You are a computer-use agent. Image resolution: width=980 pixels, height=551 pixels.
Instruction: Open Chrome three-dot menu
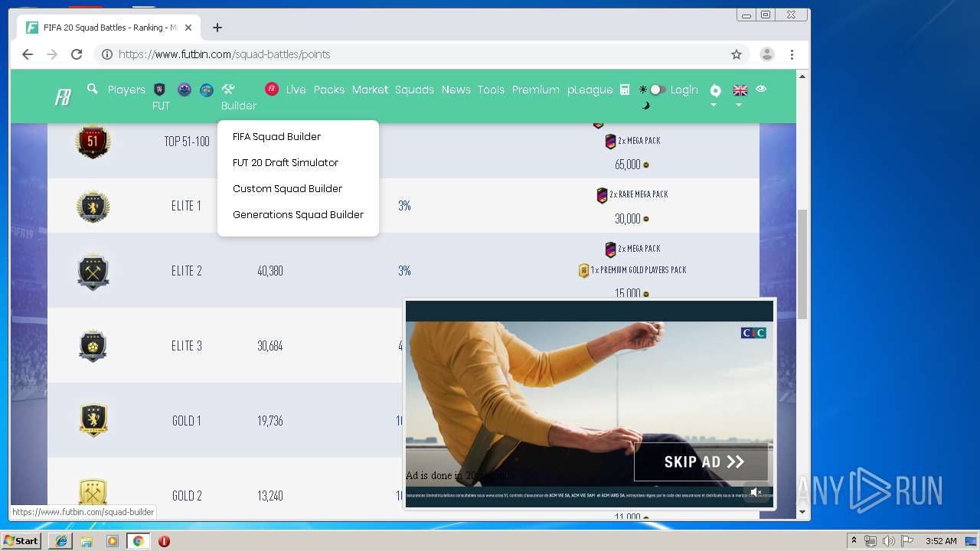coord(792,54)
